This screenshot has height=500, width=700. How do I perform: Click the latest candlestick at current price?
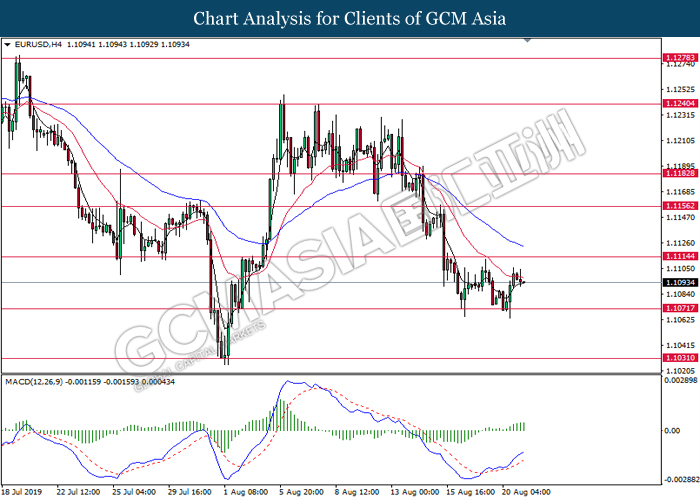click(523, 282)
